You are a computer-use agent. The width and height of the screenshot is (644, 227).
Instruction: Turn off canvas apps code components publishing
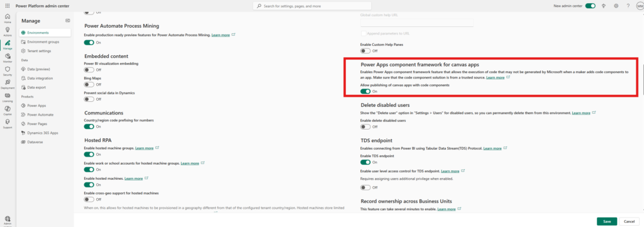click(365, 91)
